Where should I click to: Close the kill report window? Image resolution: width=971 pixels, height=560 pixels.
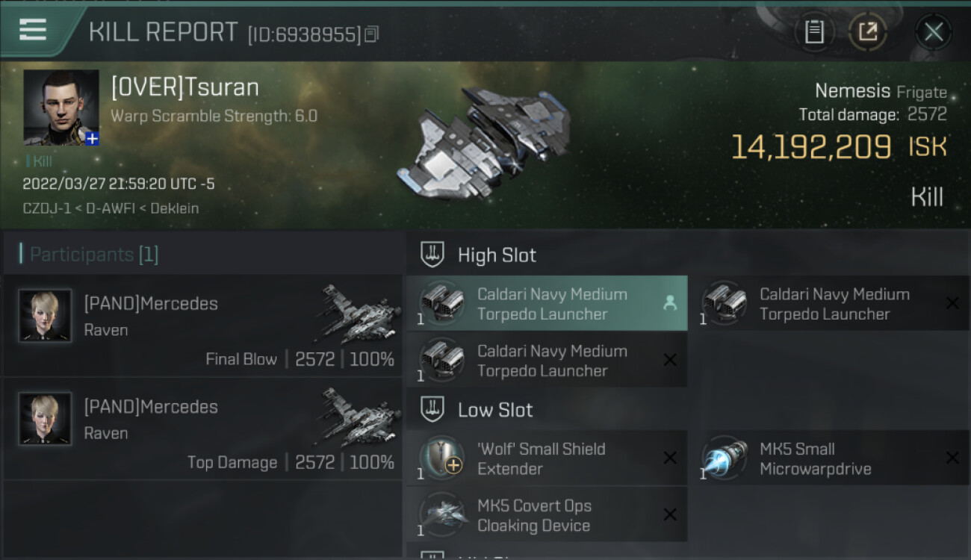(x=934, y=32)
